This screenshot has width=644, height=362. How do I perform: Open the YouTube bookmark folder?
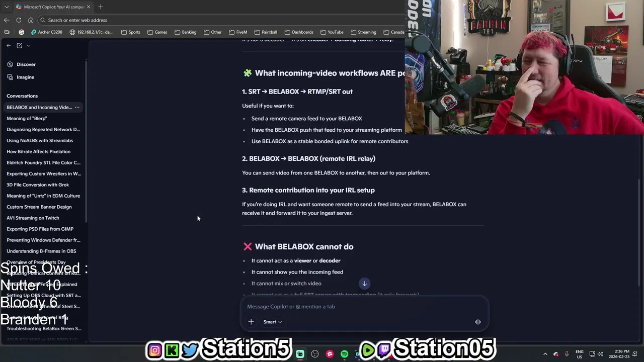(332, 32)
